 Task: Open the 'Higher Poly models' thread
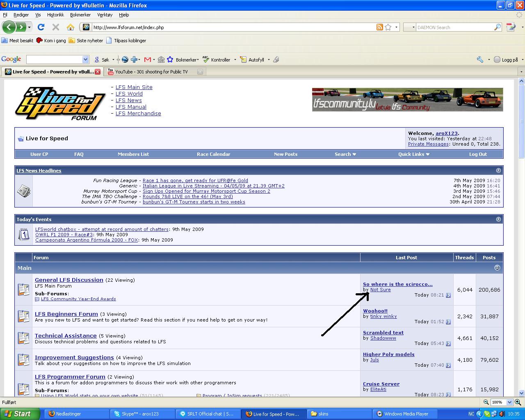[x=388, y=354]
